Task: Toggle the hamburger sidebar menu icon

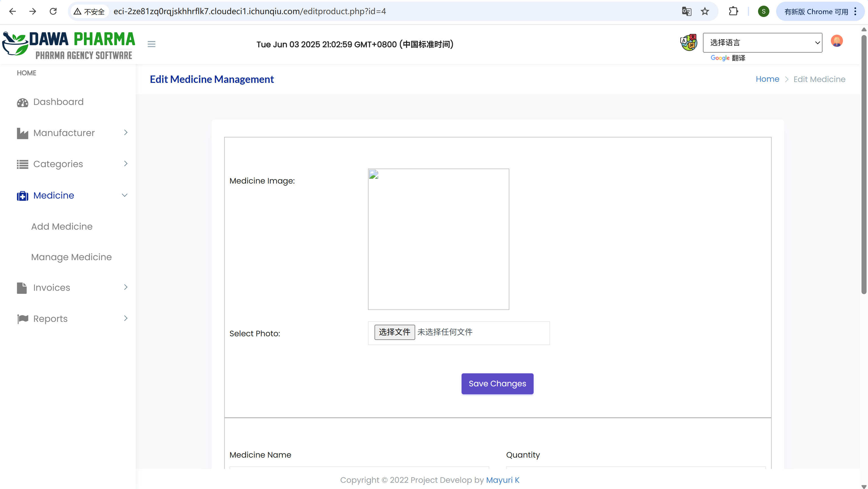Action: point(151,44)
